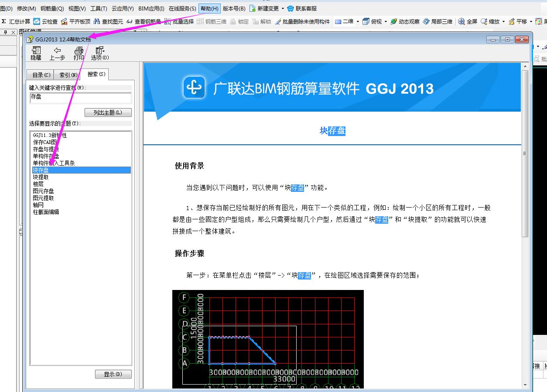Image resolution: width=547 pixels, height=392 pixels.
Task: Open the 在线服务(S) menu
Action: [x=182, y=8]
